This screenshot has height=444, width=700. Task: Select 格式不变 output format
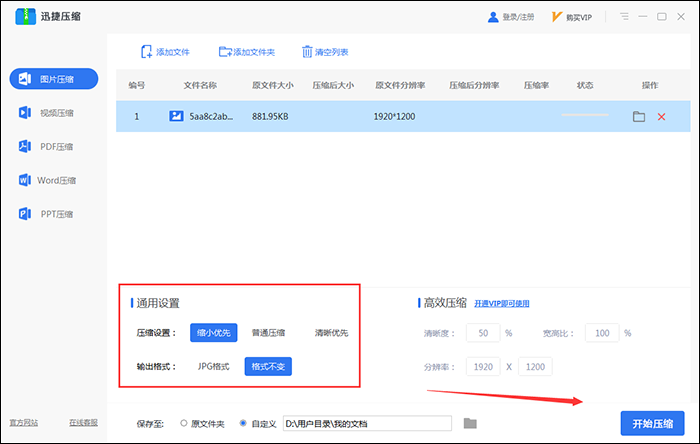(268, 366)
